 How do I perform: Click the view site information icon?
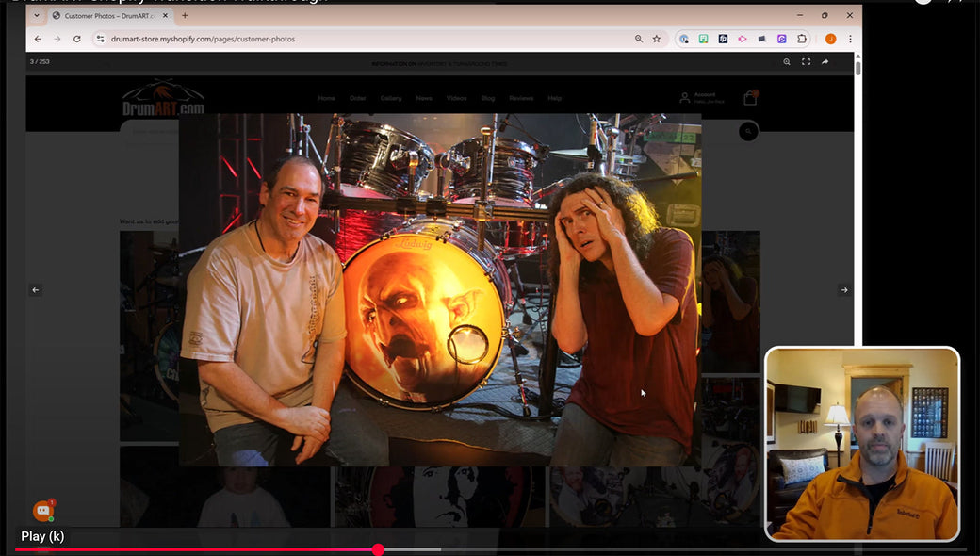(x=100, y=39)
